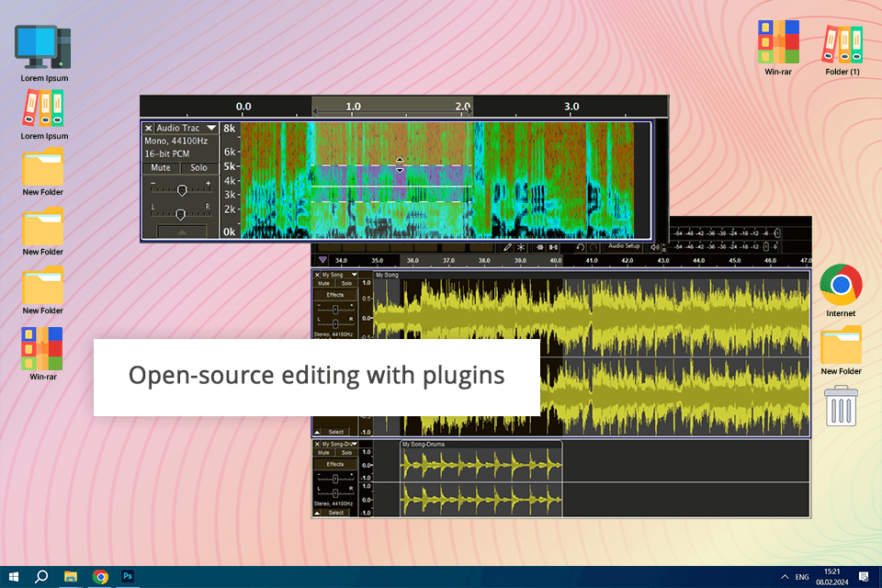
Task: Adjust gain slider on Audio Track
Action: (x=182, y=190)
